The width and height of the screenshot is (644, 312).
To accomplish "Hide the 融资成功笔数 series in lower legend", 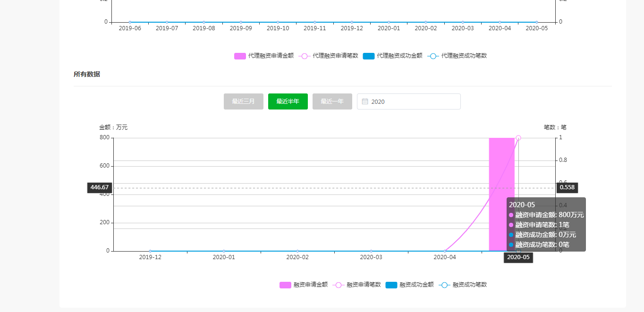I will pyautogui.click(x=463, y=285).
